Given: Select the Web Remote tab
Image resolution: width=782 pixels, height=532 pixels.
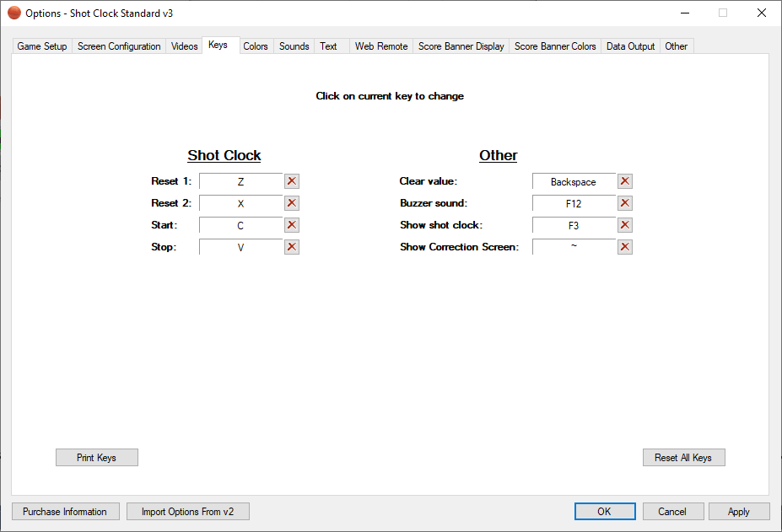Looking at the screenshot, I should tap(381, 46).
